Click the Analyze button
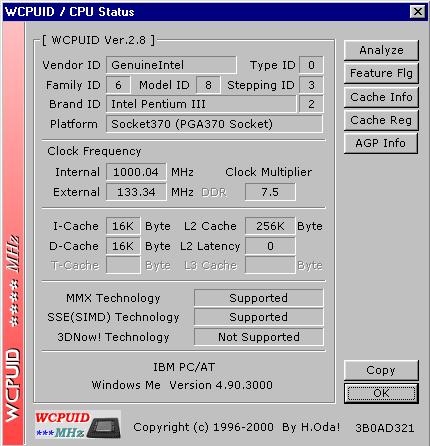Image resolution: width=430 pixels, height=446 pixels. pos(381,50)
